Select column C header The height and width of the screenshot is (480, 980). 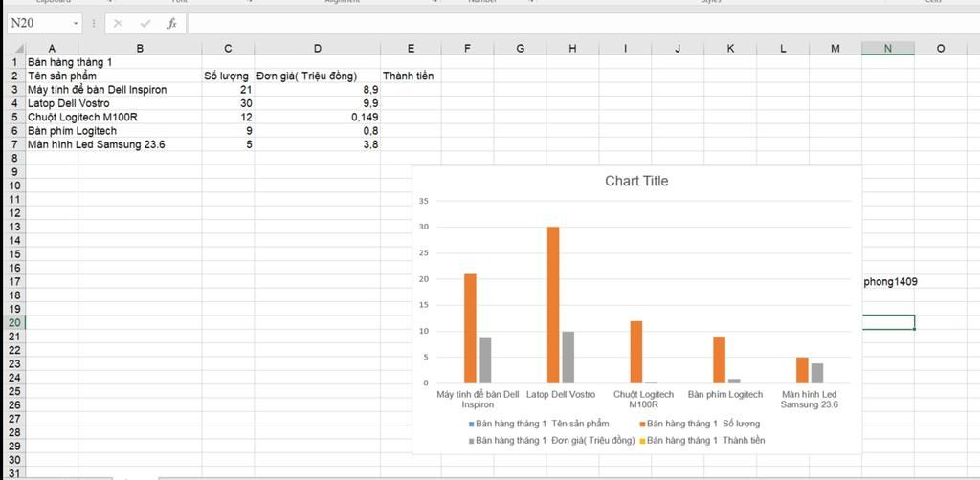coord(228,49)
